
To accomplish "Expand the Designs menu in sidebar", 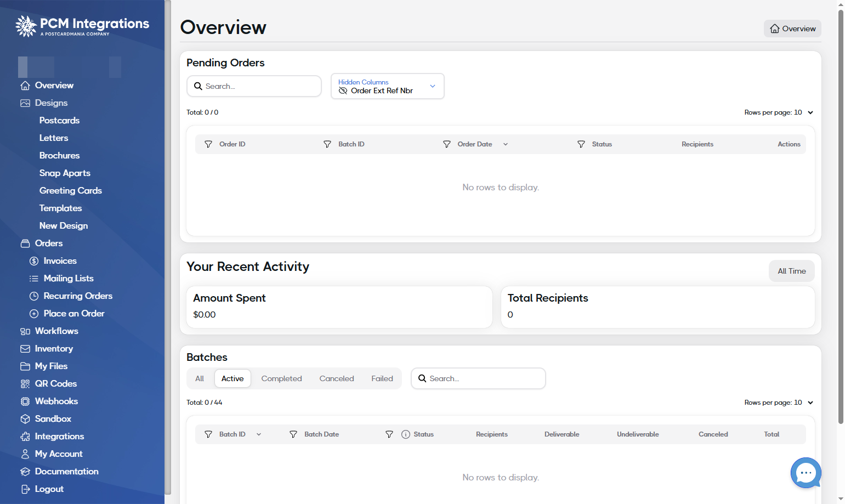I will click(x=44, y=103).
